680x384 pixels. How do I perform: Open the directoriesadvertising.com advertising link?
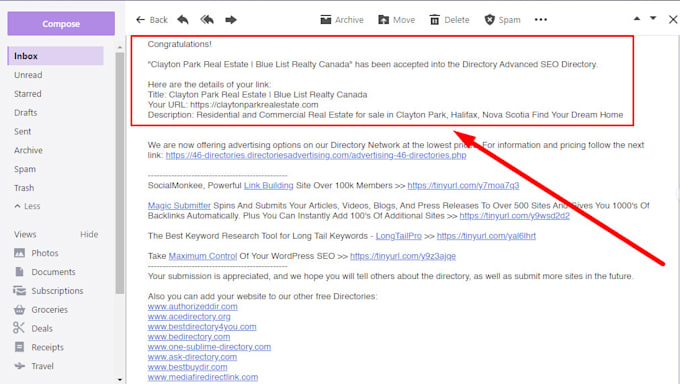(316, 155)
